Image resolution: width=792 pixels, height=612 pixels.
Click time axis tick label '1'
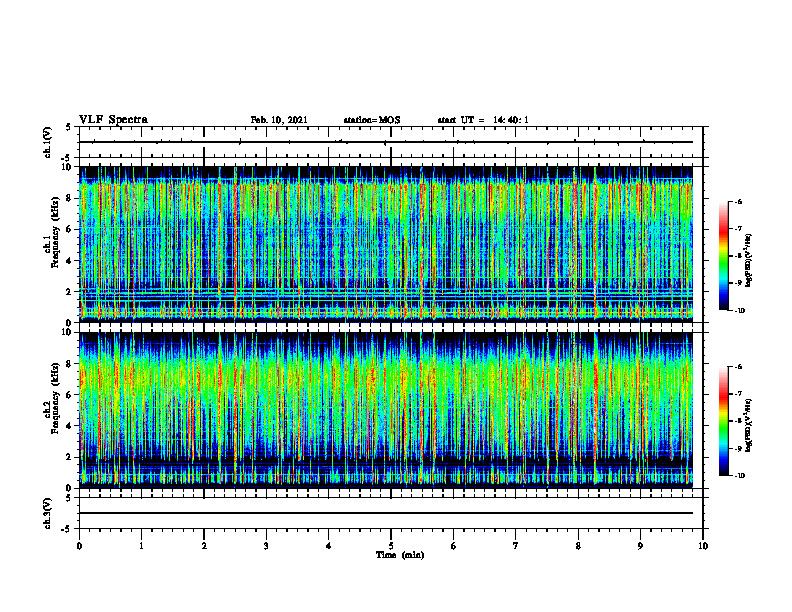tap(141, 546)
